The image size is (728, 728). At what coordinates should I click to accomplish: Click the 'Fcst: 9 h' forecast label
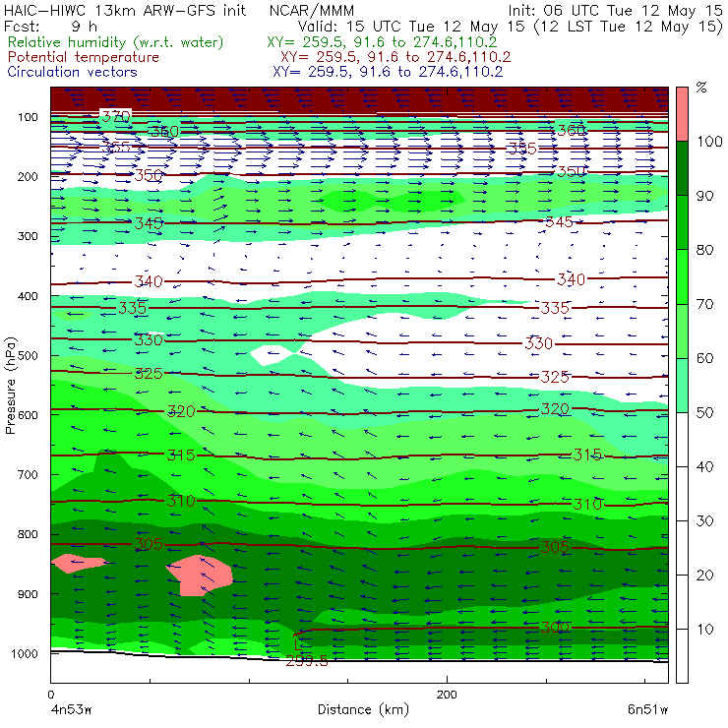click(x=50, y=26)
